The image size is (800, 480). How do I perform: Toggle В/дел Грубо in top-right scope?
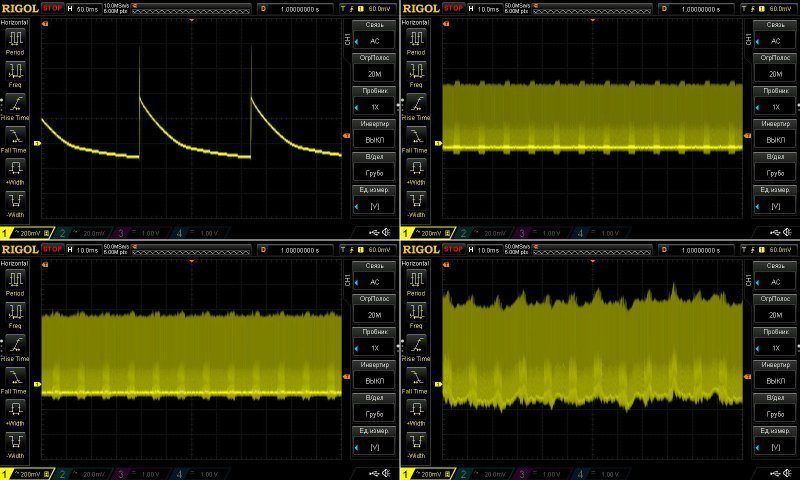774,166
